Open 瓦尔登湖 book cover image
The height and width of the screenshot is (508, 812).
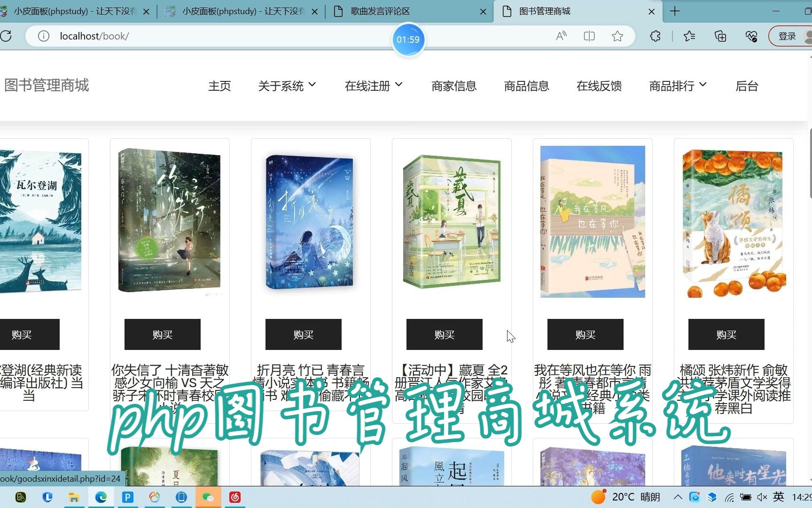(x=40, y=222)
